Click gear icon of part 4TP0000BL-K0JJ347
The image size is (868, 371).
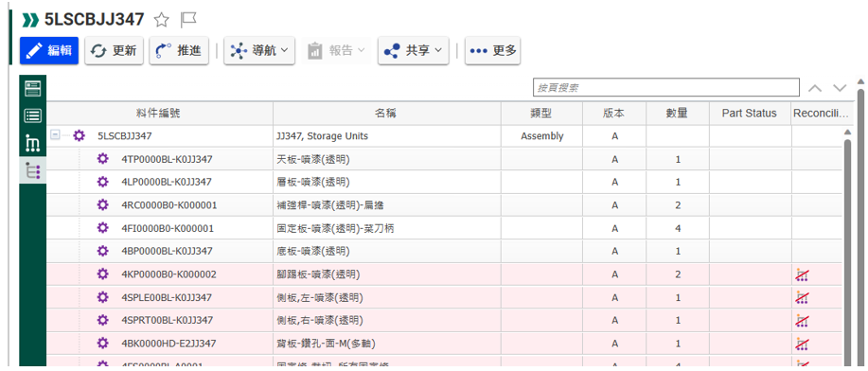102,159
